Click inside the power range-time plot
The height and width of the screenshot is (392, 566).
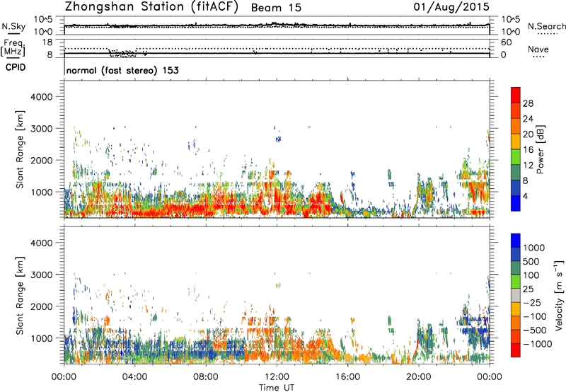[277, 149]
